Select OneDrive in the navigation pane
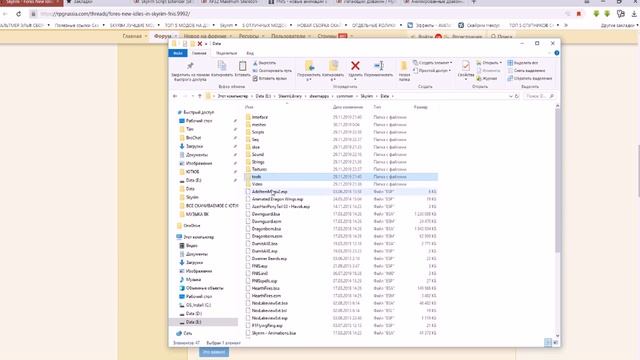This screenshot has width=640, height=360. 192,226
